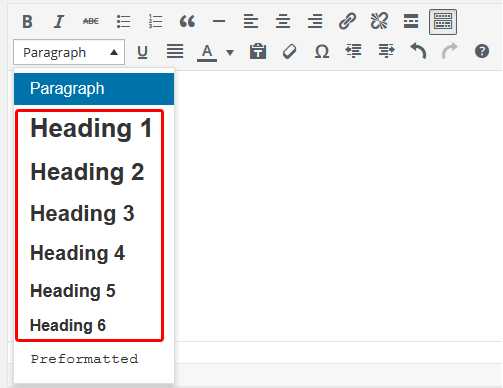
Task: Toggle paste as text
Action: point(258,52)
